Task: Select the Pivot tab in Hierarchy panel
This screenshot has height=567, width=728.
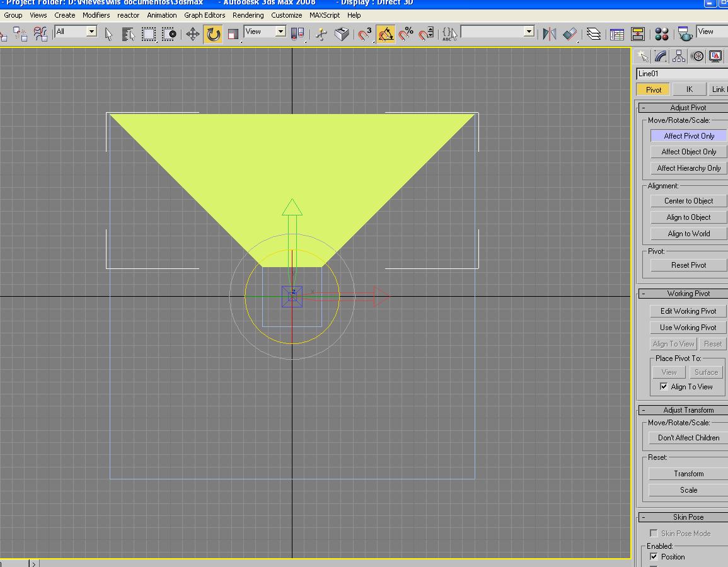Action: pos(653,89)
